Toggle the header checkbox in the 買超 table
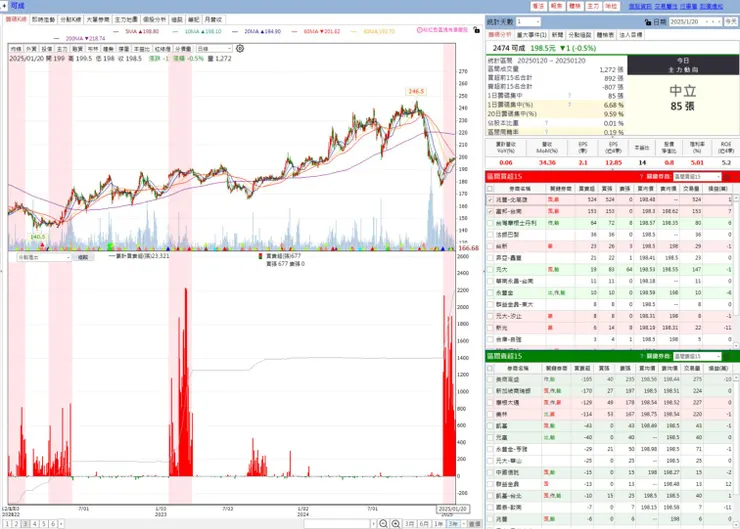 490,189
